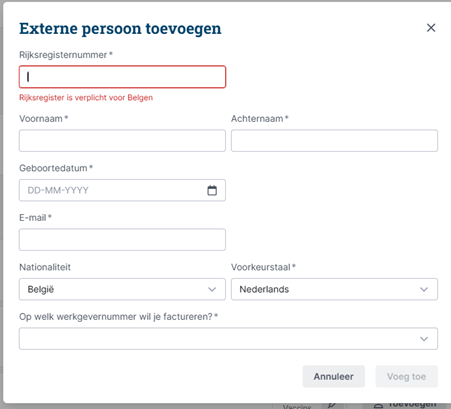Close the Externe persoon toevoegen dialog
The width and height of the screenshot is (451, 409).
[x=431, y=28]
